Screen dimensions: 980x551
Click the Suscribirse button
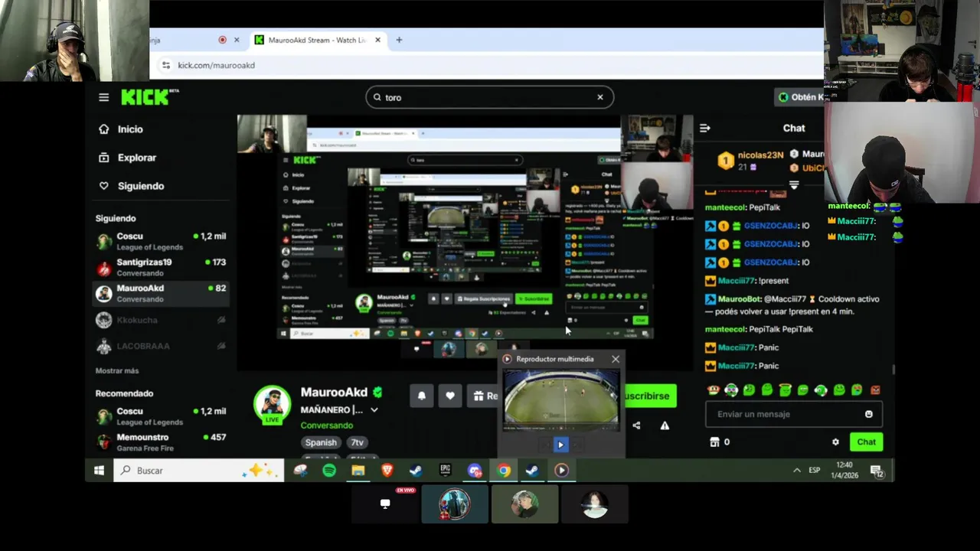coord(649,396)
